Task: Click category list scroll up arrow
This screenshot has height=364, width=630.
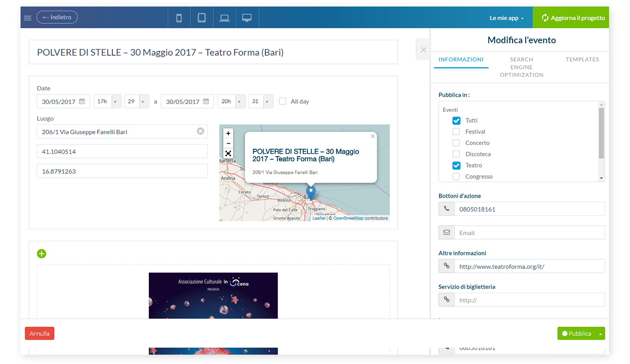Action: pyautogui.click(x=601, y=104)
